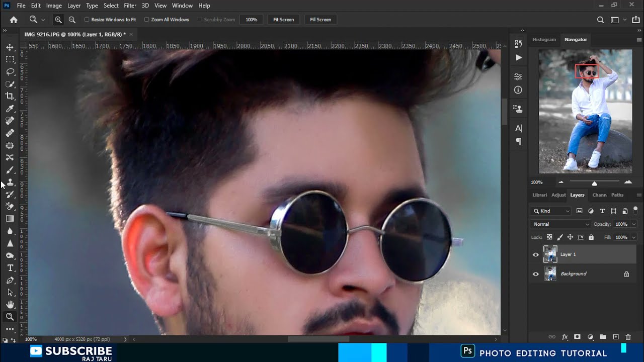The height and width of the screenshot is (362, 644).
Task: Select the Blur tool droplet icon
Action: (x=10, y=231)
